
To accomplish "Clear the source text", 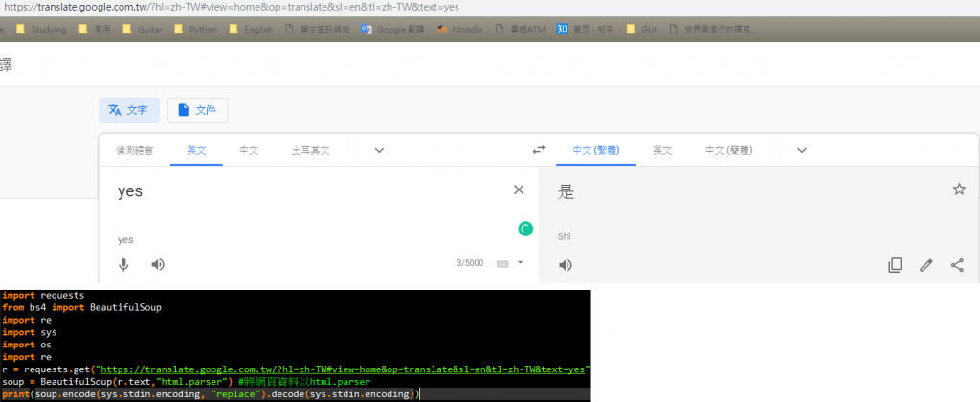I will pyautogui.click(x=519, y=190).
